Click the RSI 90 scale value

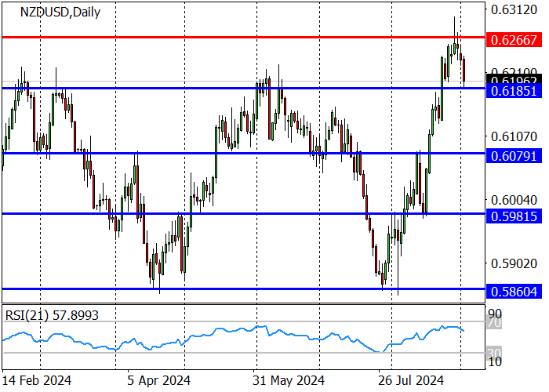[495, 314]
